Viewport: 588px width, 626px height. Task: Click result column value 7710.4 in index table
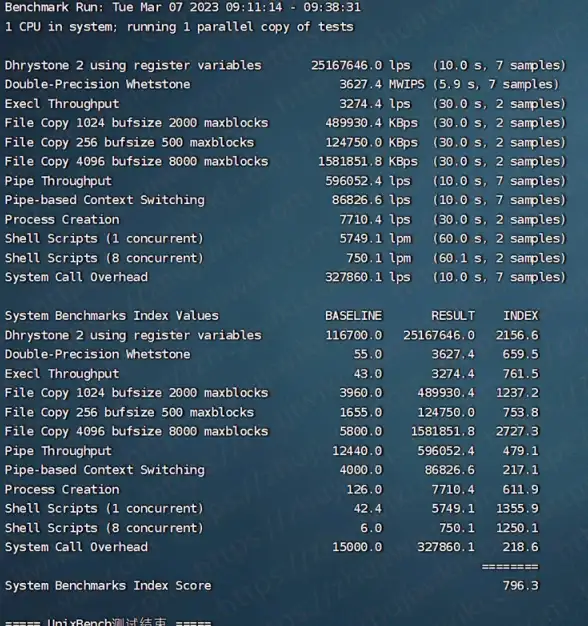point(453,489)
